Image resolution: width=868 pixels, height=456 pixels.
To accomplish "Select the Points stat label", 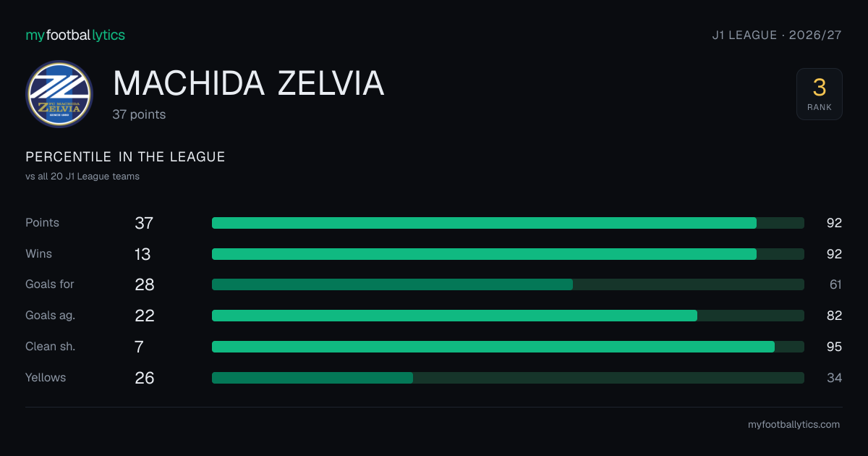I will point(42,223).
